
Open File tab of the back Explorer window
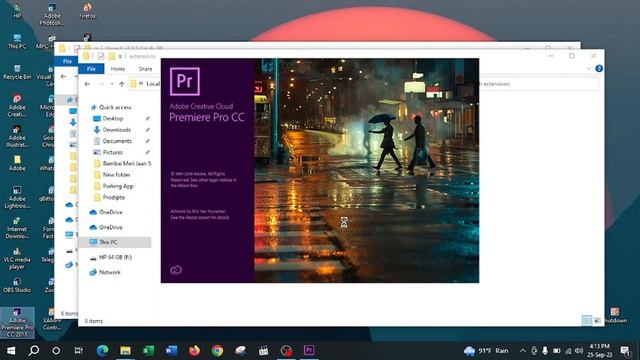pyautogui.click(x=67, y=61)
